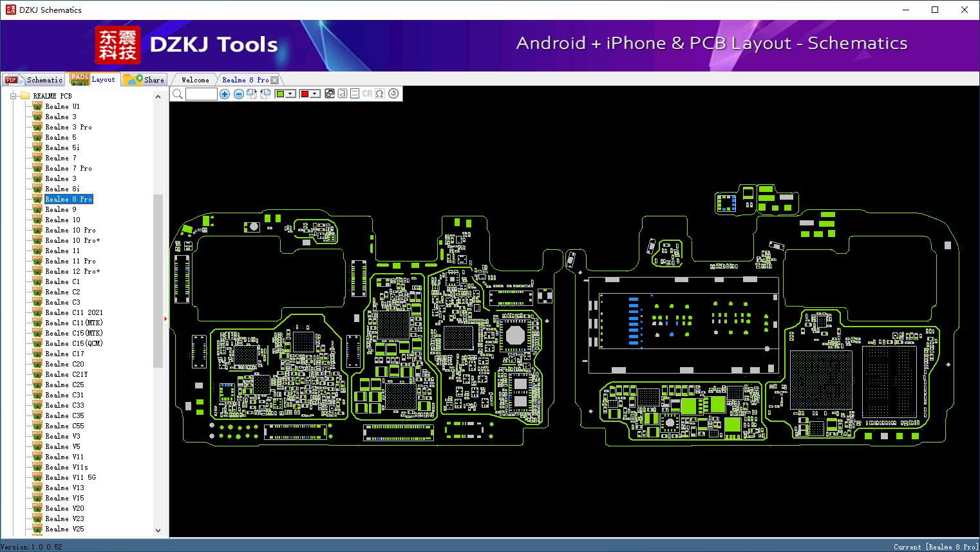Screen dimensions: 980x552
Task: Click the tree scrollbar up arrow
Action: tap(158, 97)
